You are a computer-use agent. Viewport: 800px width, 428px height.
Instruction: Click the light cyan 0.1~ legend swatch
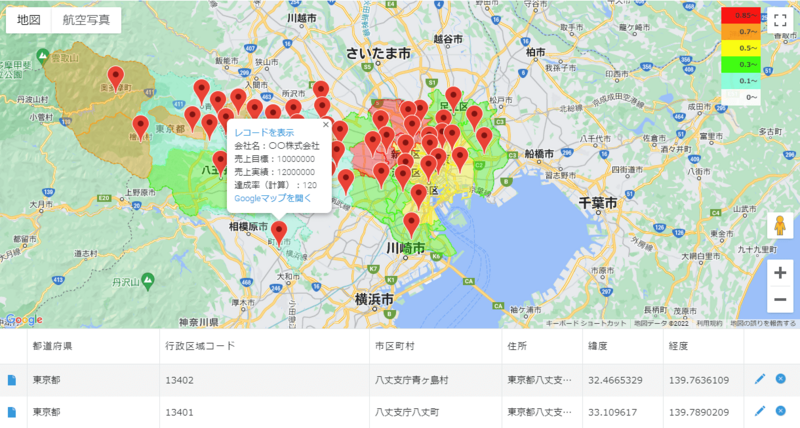pos(740,81)
